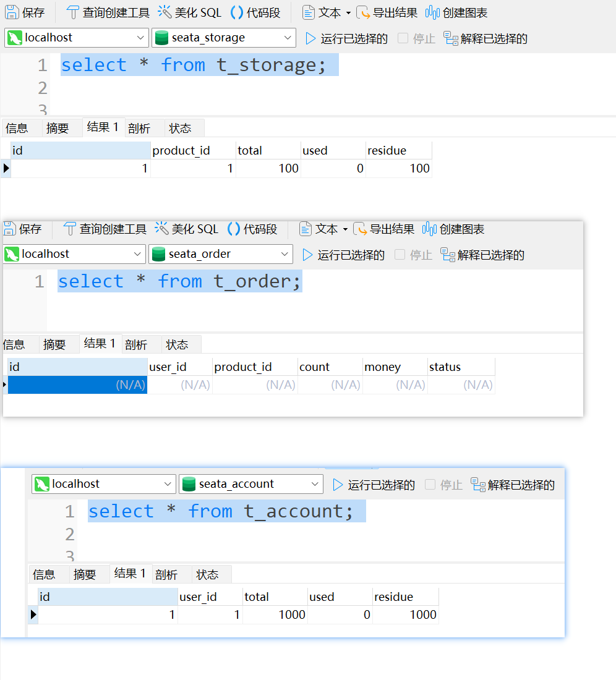616x680 pixels.
Task: Click user_id column header in t_account results
Action: pos(210,597)
